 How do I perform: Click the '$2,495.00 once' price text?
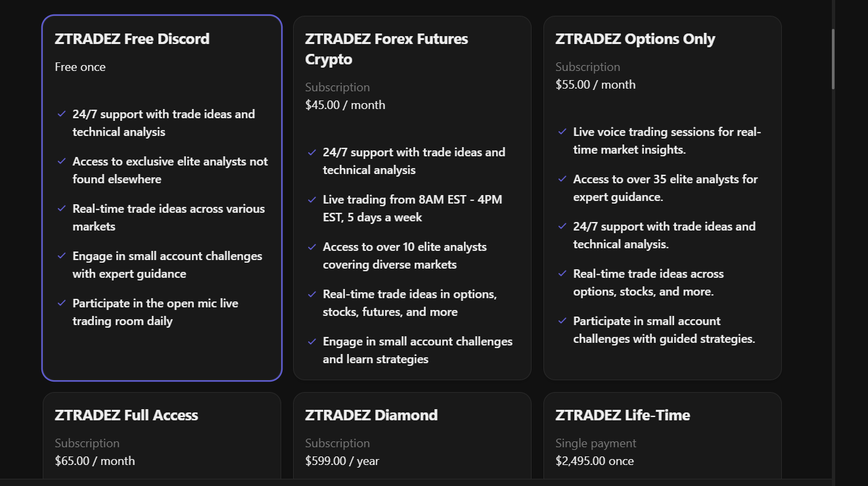(595, 460)
